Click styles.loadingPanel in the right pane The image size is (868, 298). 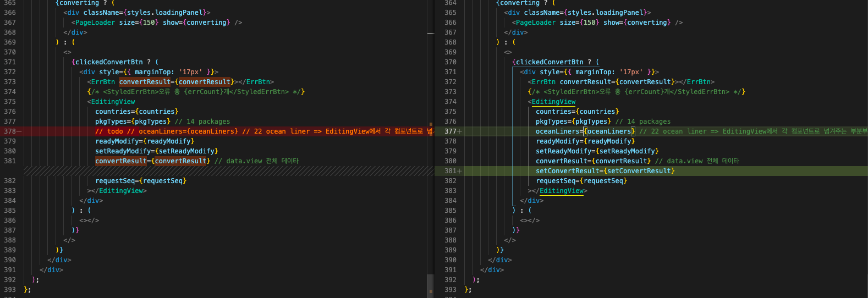[614, 13]
